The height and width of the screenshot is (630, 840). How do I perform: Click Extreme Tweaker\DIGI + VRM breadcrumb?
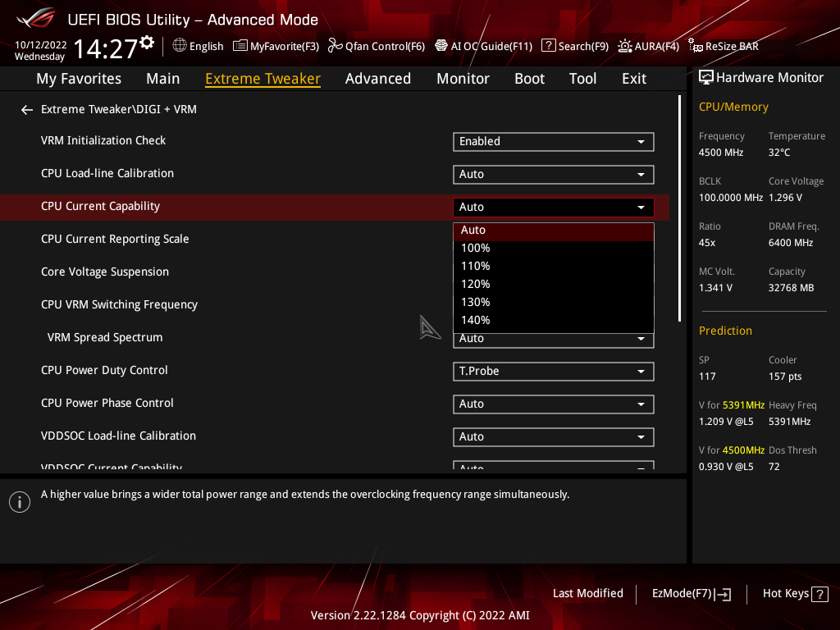tap(119, 109)
